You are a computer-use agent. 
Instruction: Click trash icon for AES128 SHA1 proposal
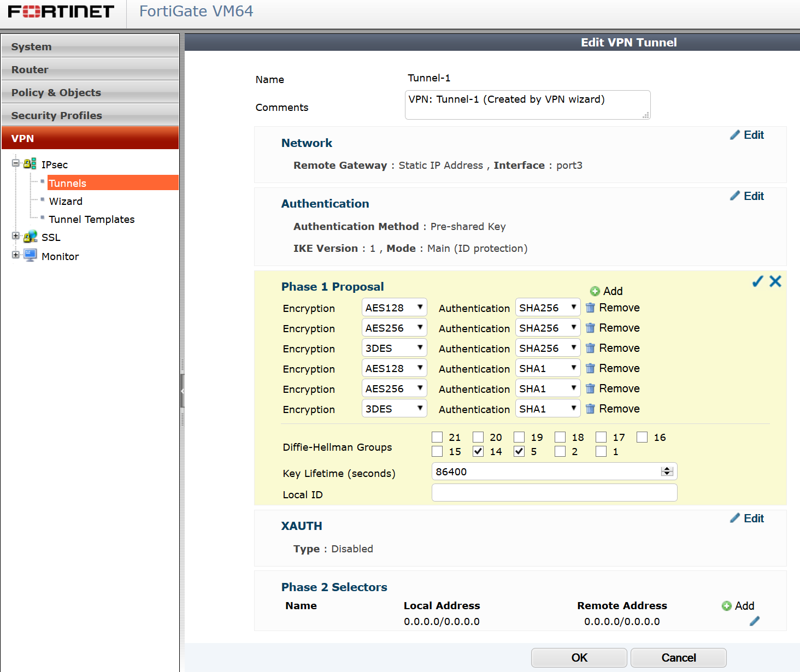[590, 368]
